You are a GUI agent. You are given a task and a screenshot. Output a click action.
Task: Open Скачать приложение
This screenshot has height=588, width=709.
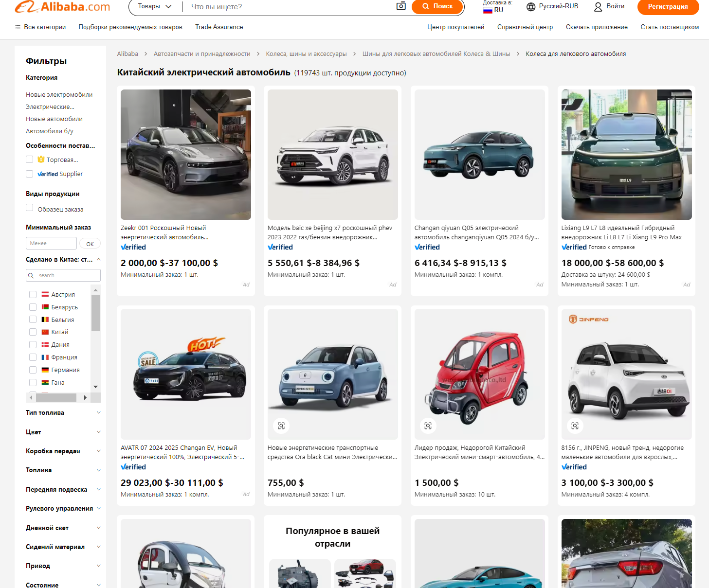(597, 27)
